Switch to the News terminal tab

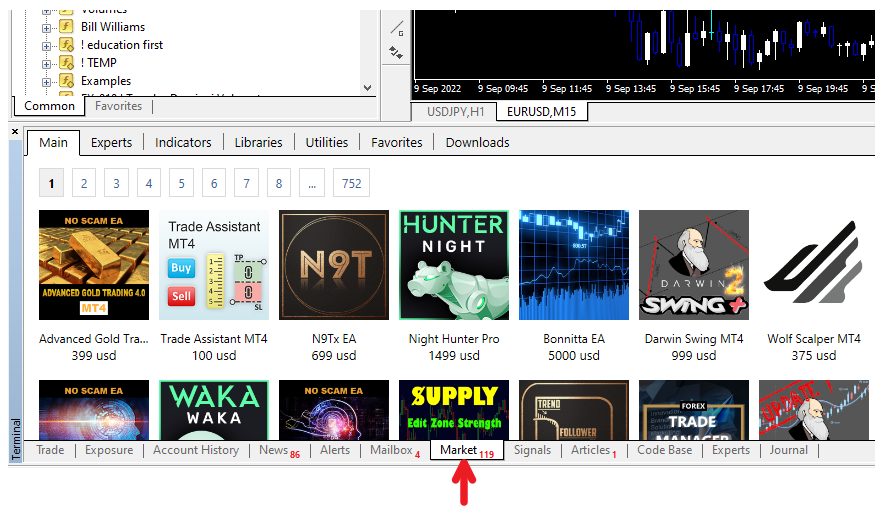click(279, 450)
